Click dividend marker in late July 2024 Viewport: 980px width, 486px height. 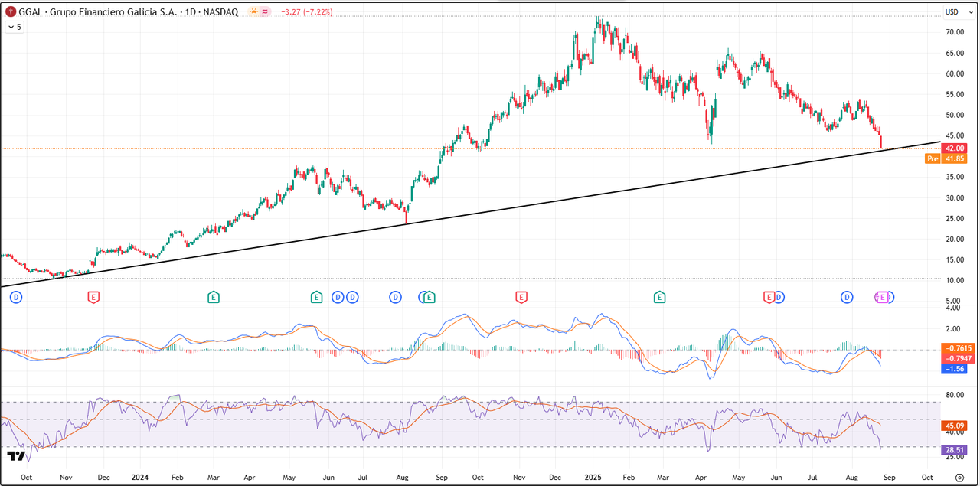[396, 297]
